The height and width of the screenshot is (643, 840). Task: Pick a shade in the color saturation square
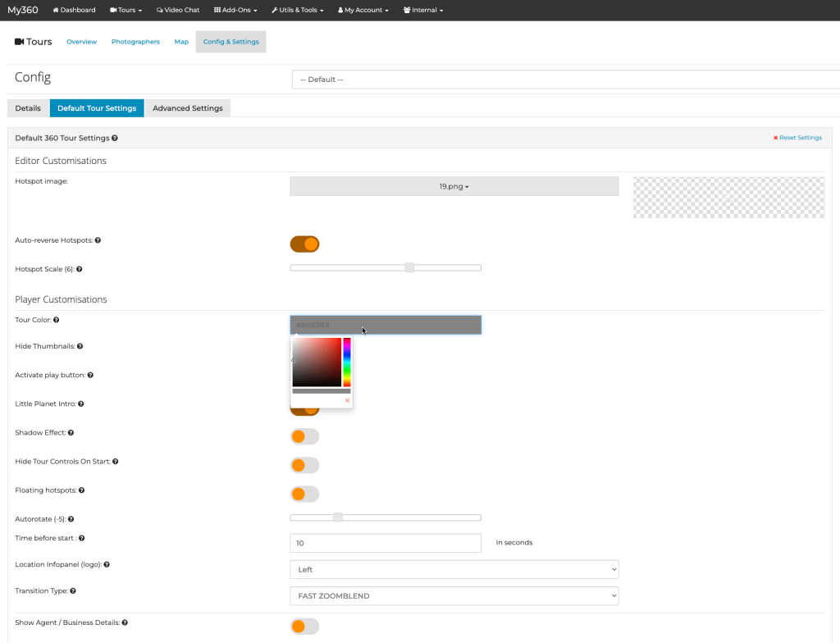click(x=317, y=362)
